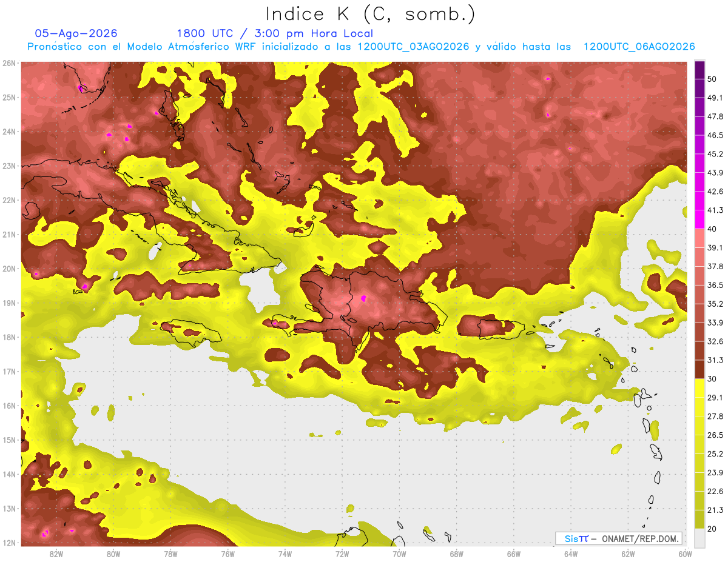Viewport: 728px width, 562px height.
Task: Click the "76W" longitude label
Action: tap(227, 554)
